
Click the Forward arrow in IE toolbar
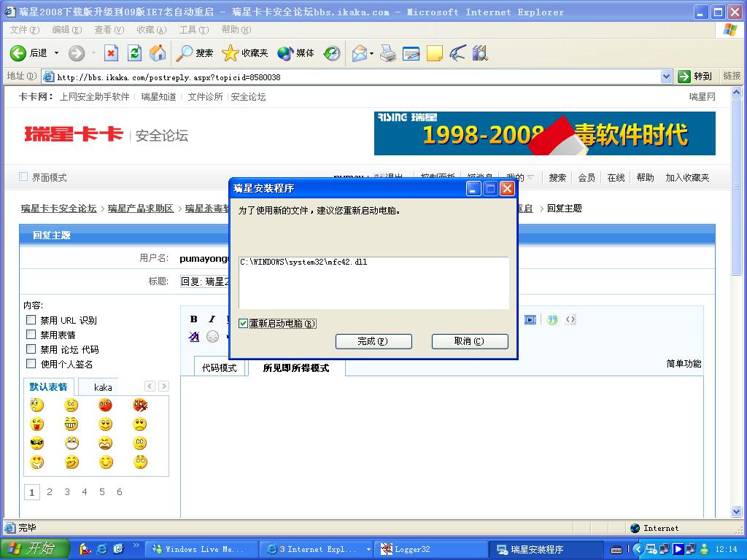pyautogui.click(x=76, y=52)
